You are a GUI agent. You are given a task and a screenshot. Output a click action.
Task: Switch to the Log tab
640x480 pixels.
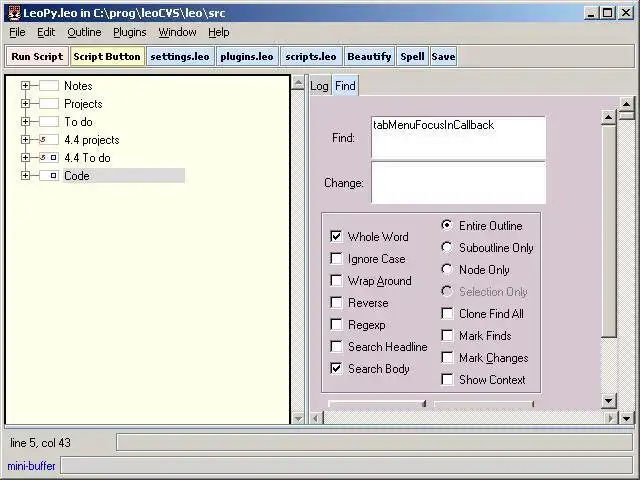(x=319, y=86)
